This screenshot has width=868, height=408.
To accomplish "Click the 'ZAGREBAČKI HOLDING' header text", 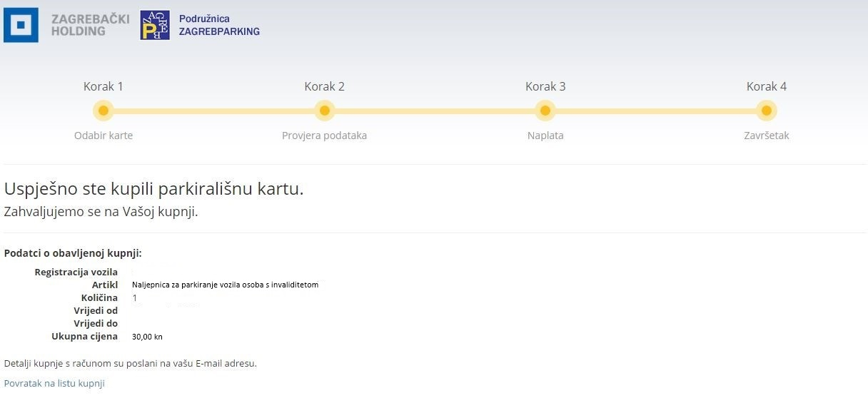I will [90, 25].
